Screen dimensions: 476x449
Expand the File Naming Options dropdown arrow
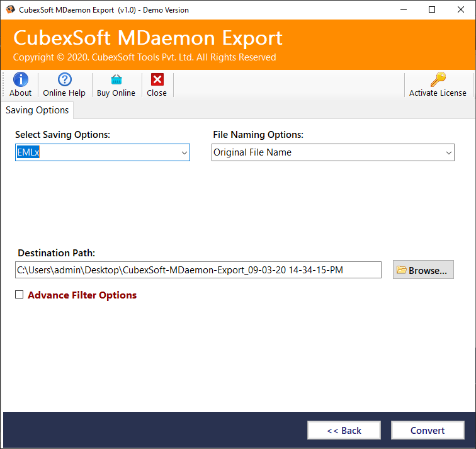click(x=448, y=152)
